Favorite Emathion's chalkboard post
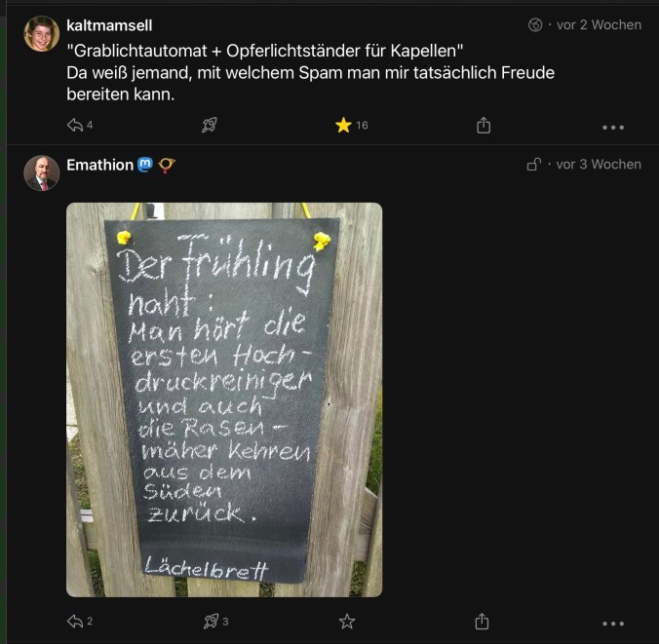This screenshot has height=644, width=659. point(346,622)
